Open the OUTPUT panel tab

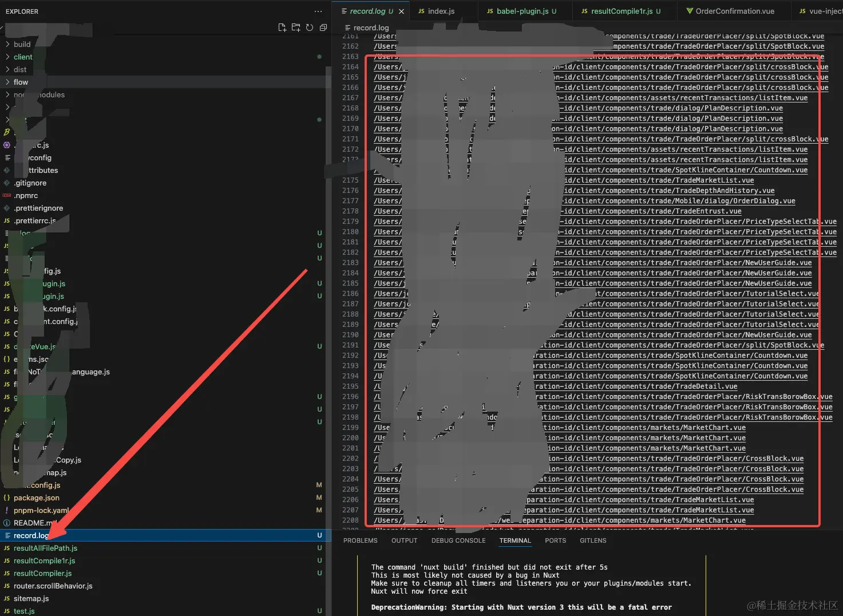pyautogui.click(x=405, y=540)
